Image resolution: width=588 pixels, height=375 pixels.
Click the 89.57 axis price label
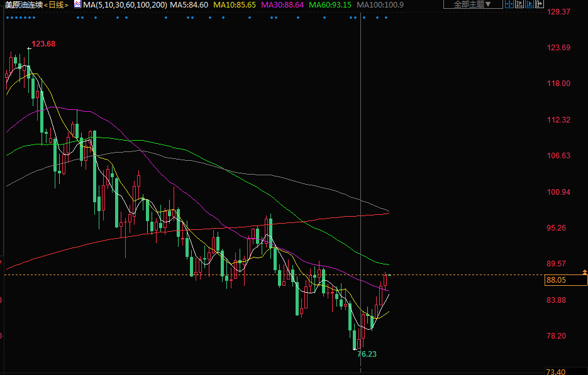click(556, 264)
